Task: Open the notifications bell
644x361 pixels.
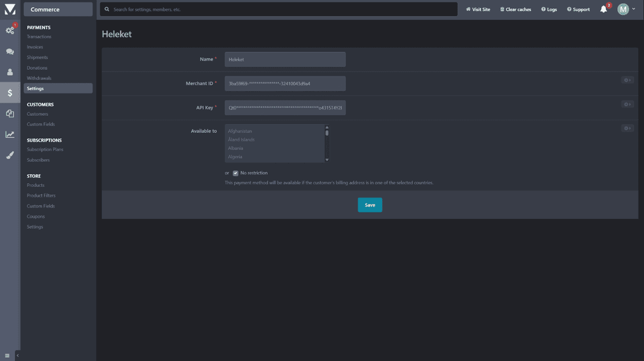Action: tap(603, 9)
